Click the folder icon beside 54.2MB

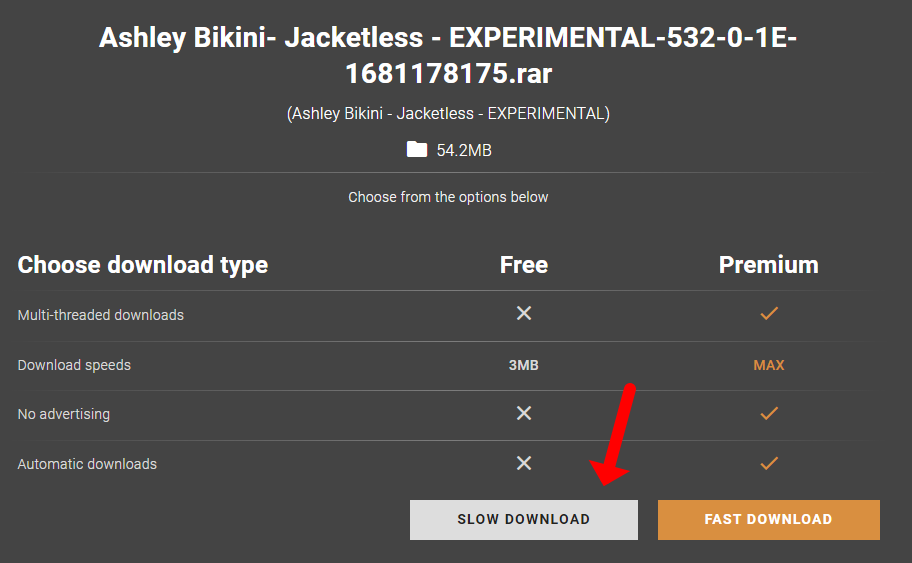(417, 150)
